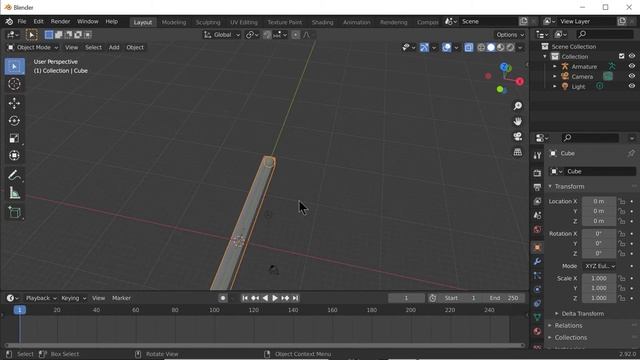The width and height of the screenshot is (640, 360).
Task: Switch to the Sculpting workspace tab
Action: point(208,22)
